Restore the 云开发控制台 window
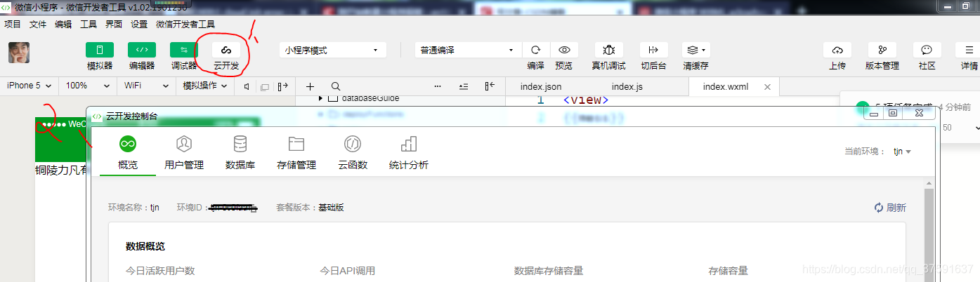 click(x=893, y=113)
